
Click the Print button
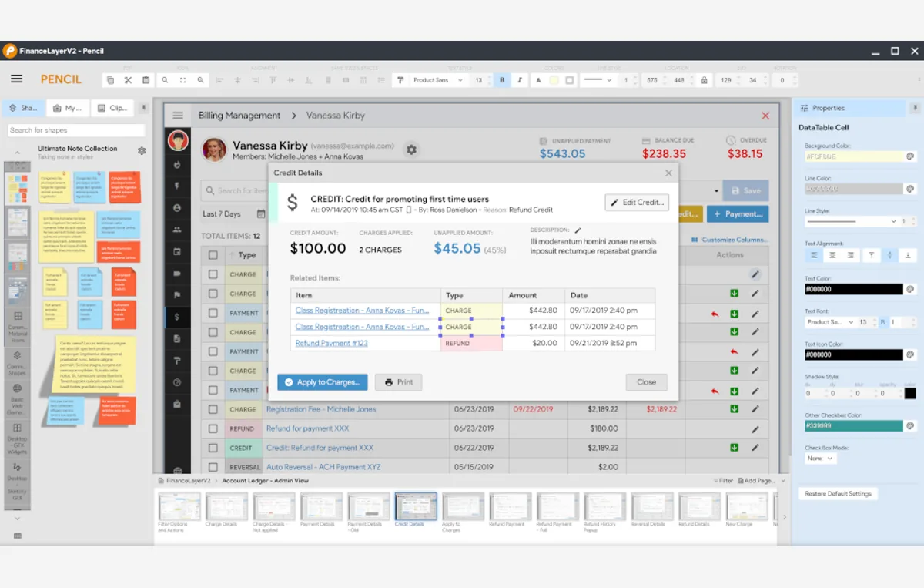tap(399, 382)
